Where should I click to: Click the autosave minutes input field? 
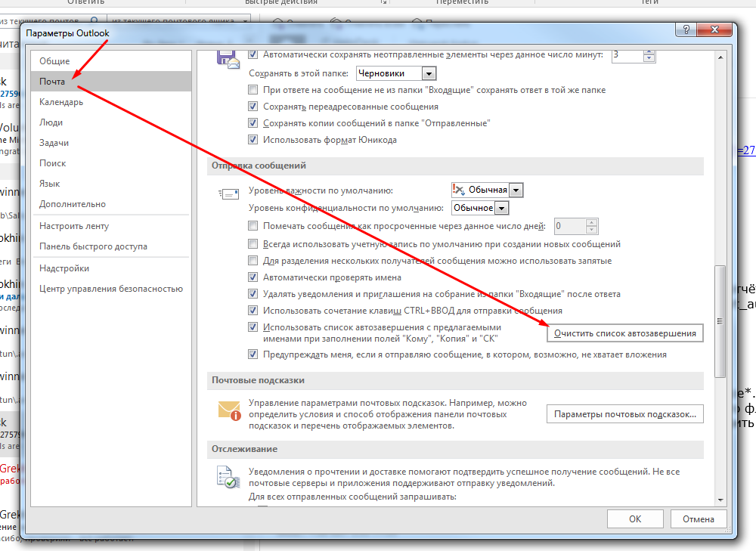pos(627,55)
